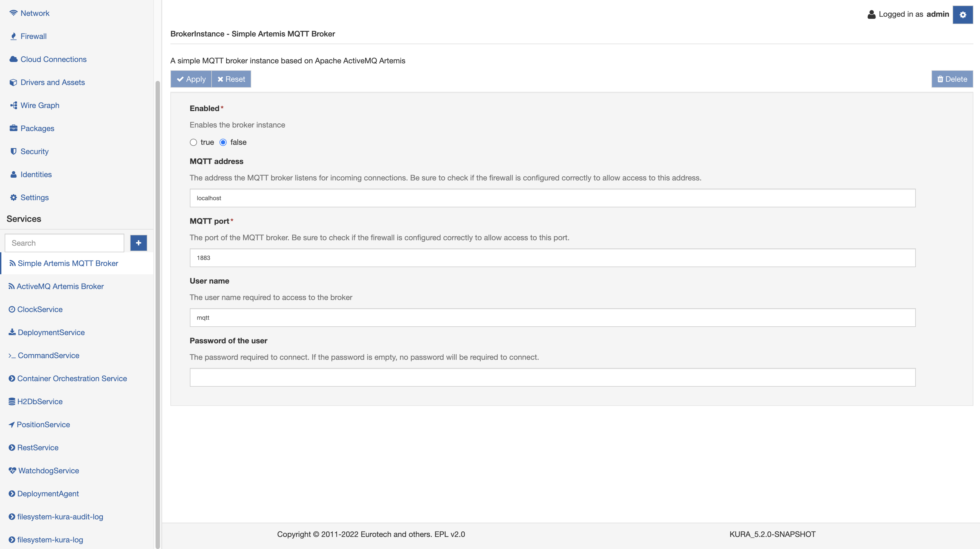This screenshot has width=980, height=549.
Task: Click the H2DbService database icon
Action: tap(12, 401)
